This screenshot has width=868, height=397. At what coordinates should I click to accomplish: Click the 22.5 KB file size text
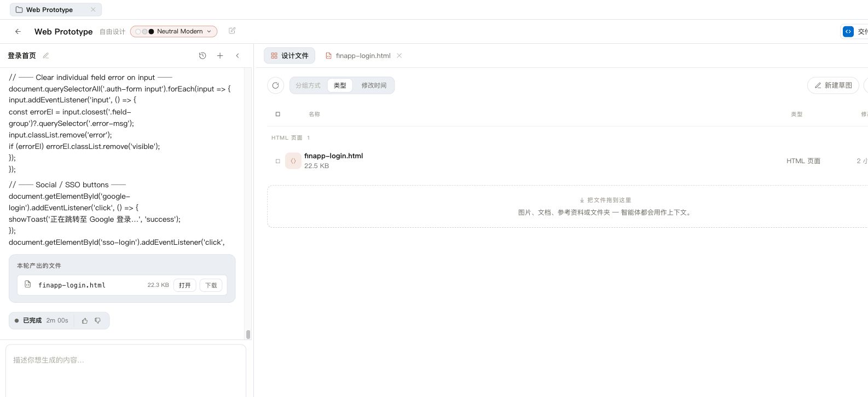click(316, 166)
